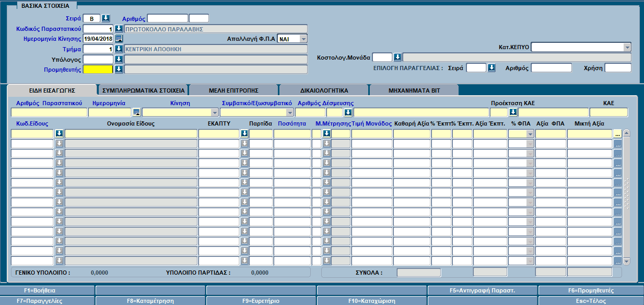This screenshot has width=644, height=305.
Task: Click the ΥΠΟΛΟΙΠΟ ΠΑΡΤΙΔΑΣ label
Action: 198,273
